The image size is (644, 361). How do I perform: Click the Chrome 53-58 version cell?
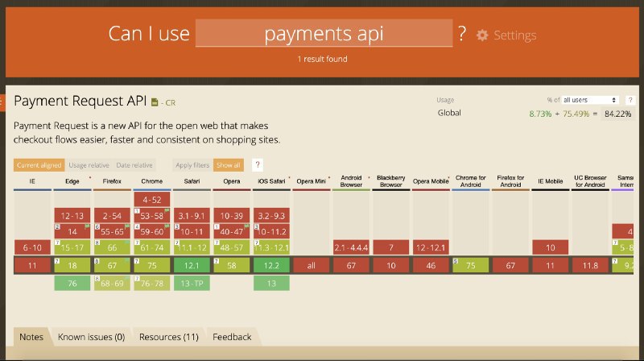pos(152,215)
